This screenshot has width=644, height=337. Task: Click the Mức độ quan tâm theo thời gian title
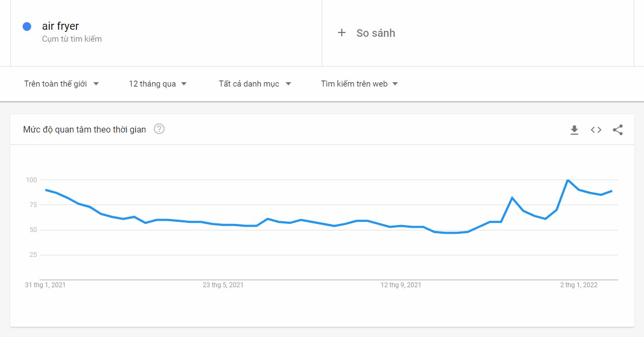click(84, 130)
